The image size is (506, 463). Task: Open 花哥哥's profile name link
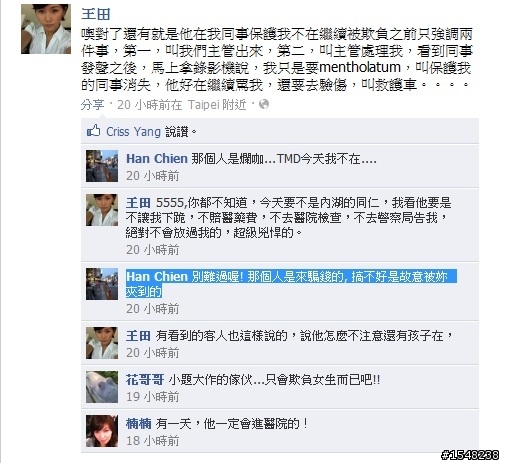[x=145, y=380]
